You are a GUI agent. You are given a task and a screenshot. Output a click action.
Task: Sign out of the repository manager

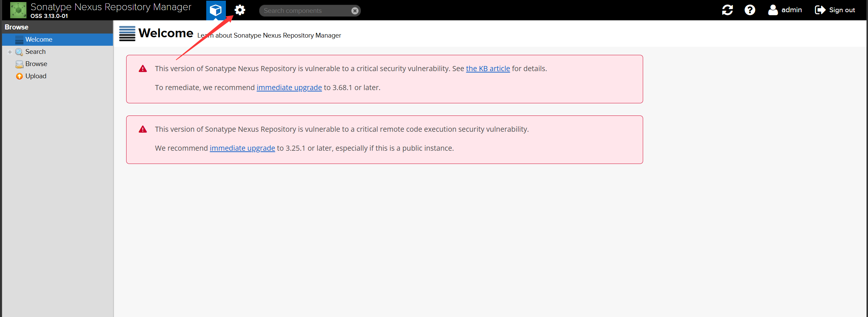(x=835, y=10)
